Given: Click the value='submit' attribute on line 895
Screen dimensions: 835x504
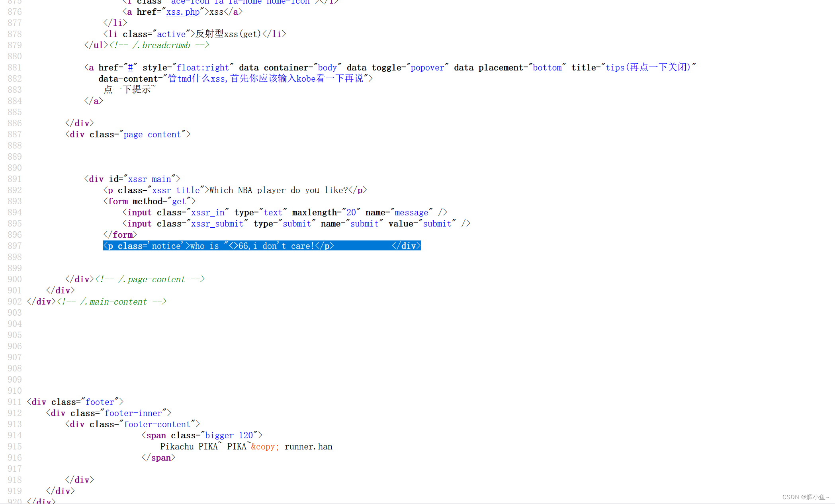Looking at the screenshot, I should coord(422,224).
